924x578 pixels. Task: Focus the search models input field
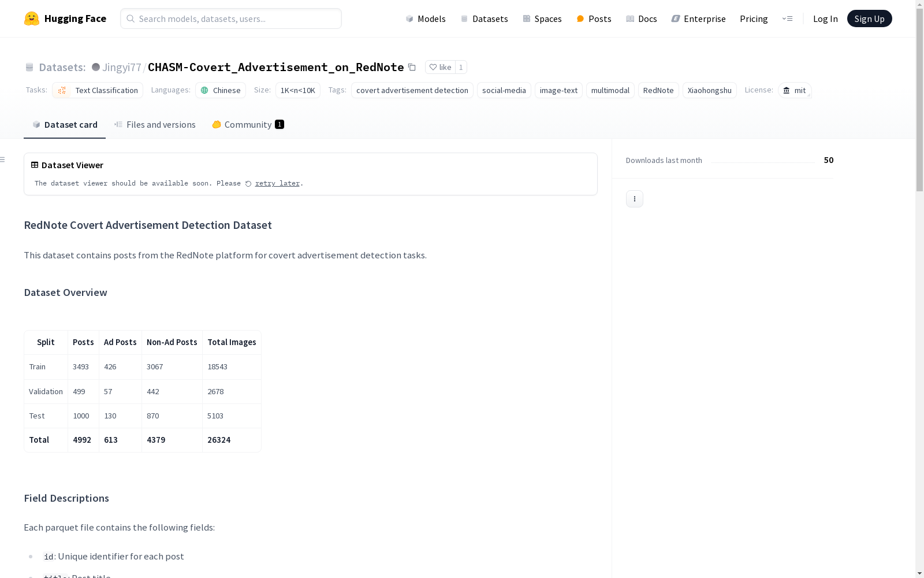231,18
